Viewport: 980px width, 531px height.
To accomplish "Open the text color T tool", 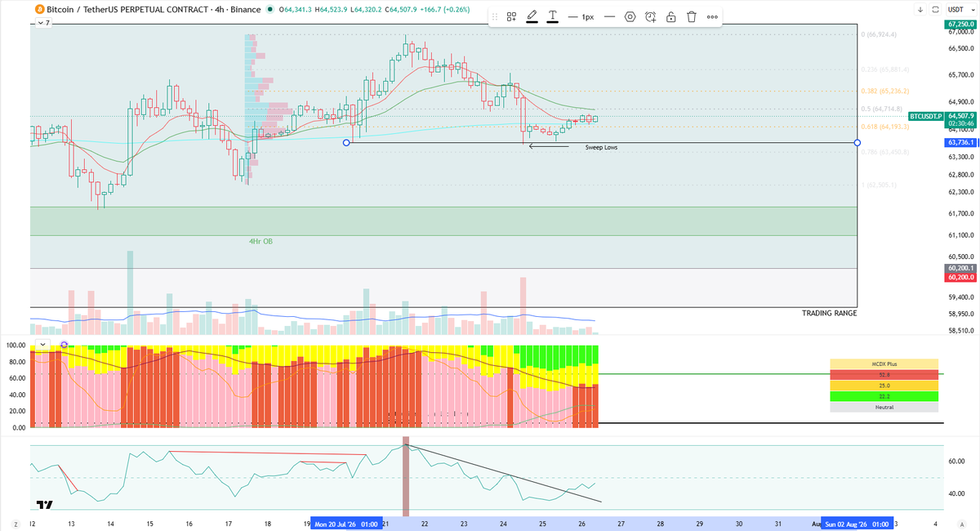I will [553, 16].
